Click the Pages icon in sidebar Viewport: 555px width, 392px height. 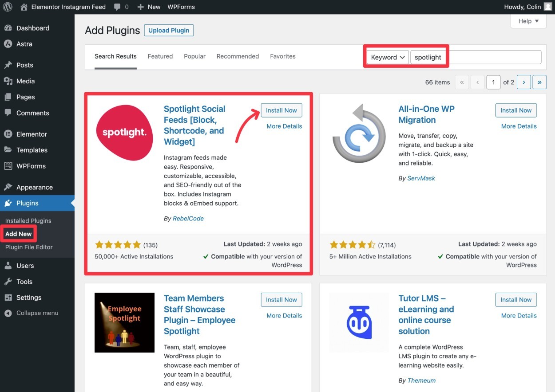tap(8, 97)
